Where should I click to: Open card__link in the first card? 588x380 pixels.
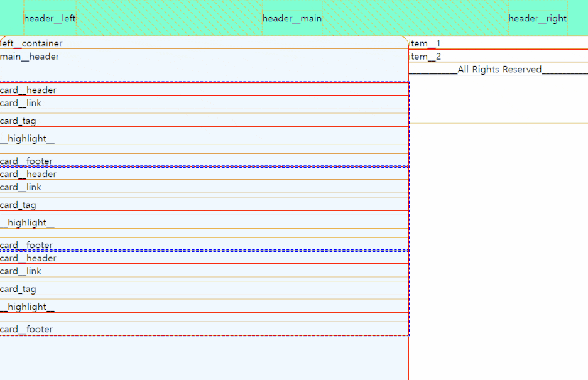204,102
